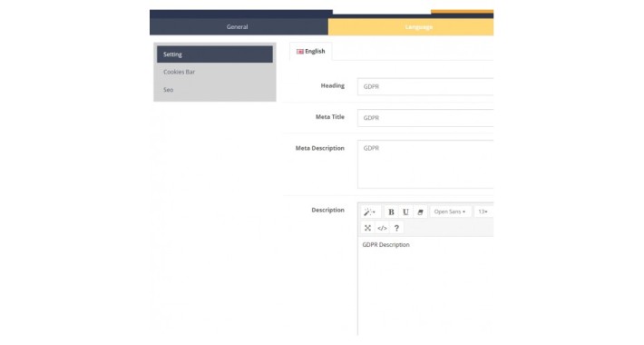This screenshot has height=345, width=644.
Task: Click the Meta Description text area
Action: click(425, 164)
